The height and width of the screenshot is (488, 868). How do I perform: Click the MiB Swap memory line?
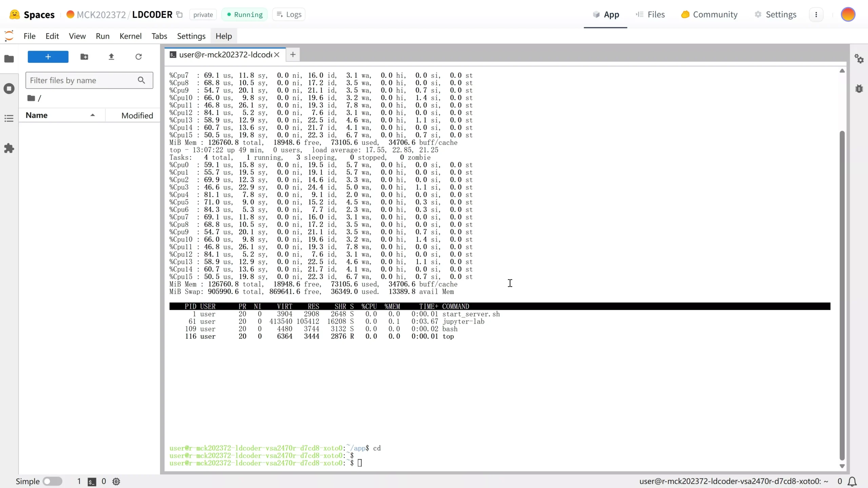click(x=312, y=292)
